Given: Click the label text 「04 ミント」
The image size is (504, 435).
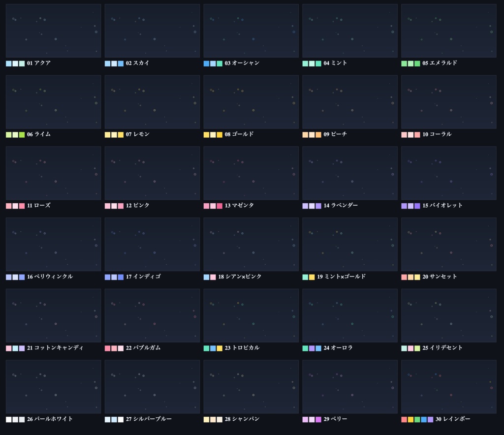Looking at the screenshot, I should [x=335, y=63].
